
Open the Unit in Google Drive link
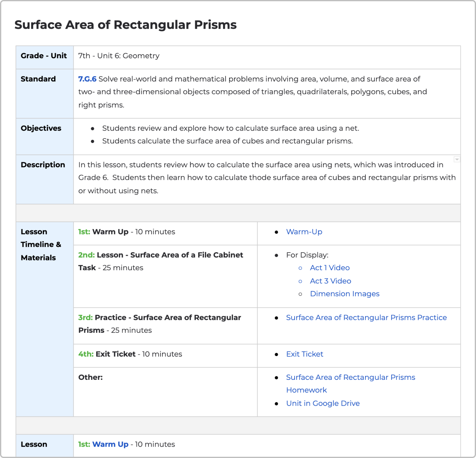point(323,403)
